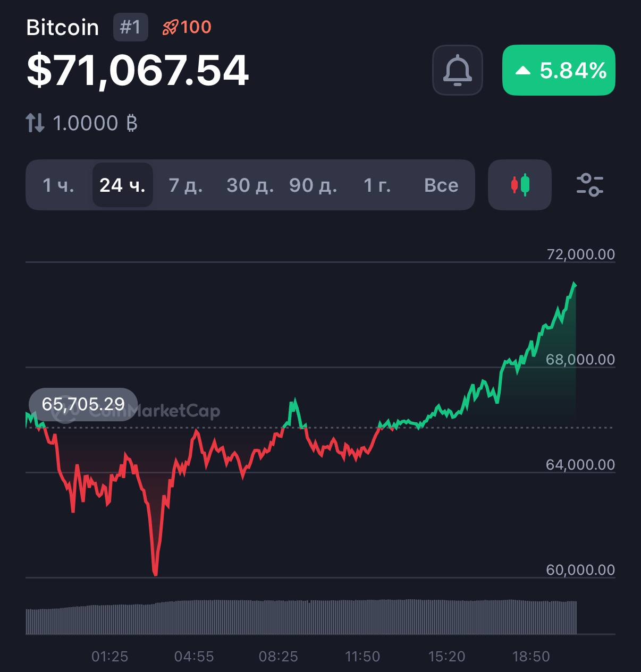The image size is (641, 672).
Task: Switch chart to 30 д. range
Action: tap(250, 185)
